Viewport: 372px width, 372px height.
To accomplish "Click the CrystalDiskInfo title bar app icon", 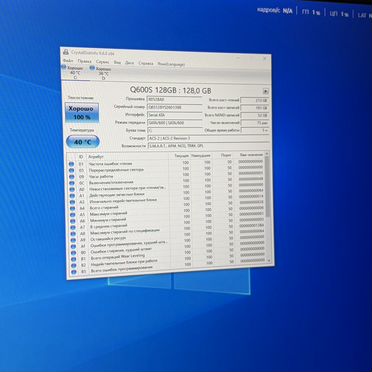I will (66, 52).
